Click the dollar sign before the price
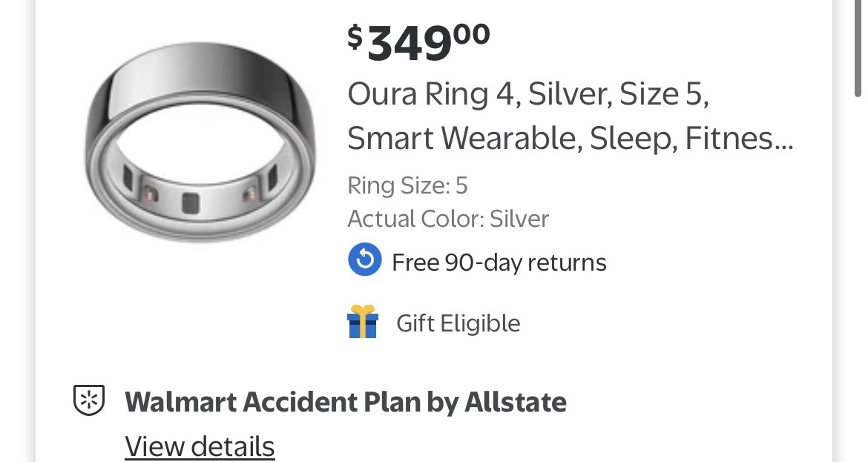This screenshot has width=868, height=462. 355,36
